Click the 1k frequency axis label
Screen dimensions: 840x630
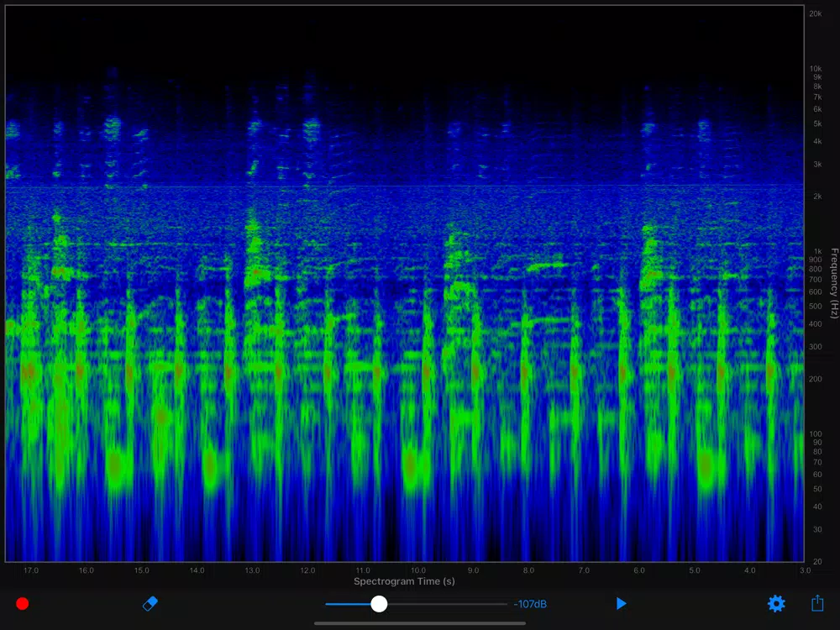pos(817,250)
